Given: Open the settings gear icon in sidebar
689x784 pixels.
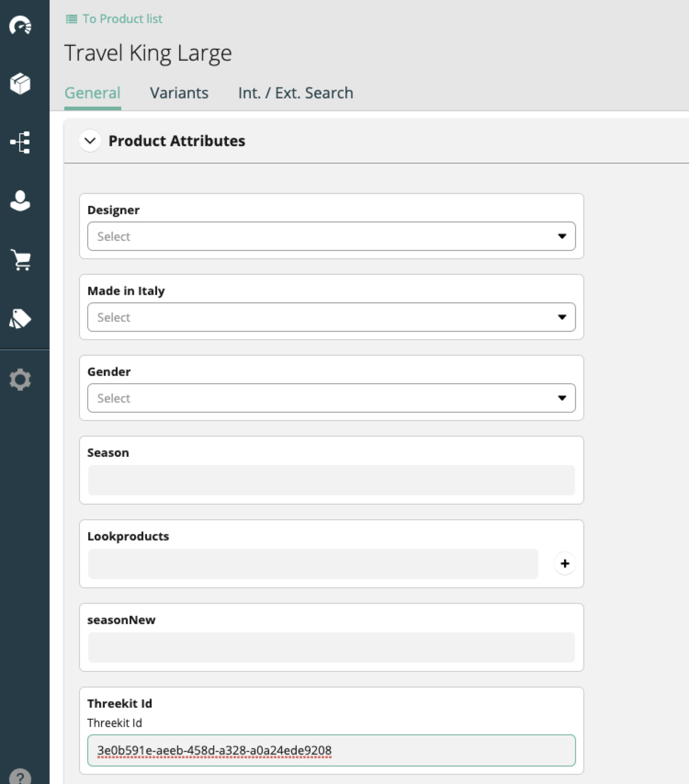Looking at the screenshot, I should 20,380.
